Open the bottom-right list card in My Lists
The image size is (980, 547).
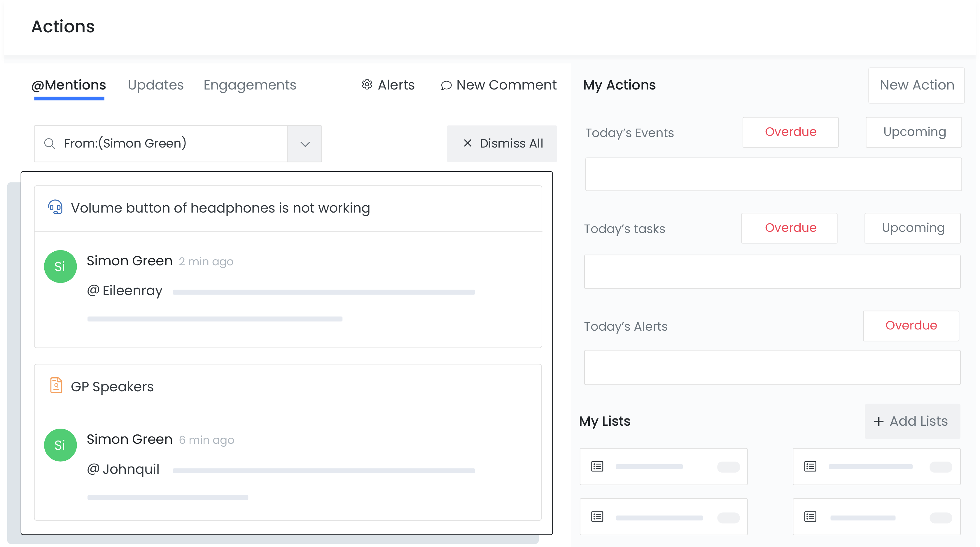pyautogui.click(x=876, y=517)
